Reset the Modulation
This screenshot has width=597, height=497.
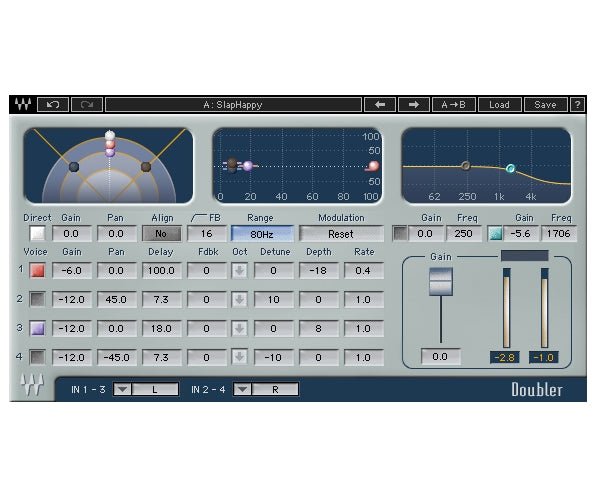coord(341,233)
